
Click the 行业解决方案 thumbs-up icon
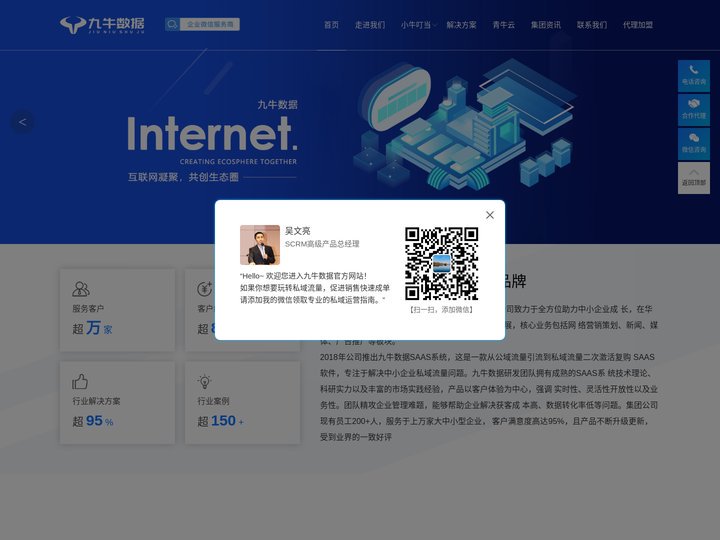[x=80, y=381]
